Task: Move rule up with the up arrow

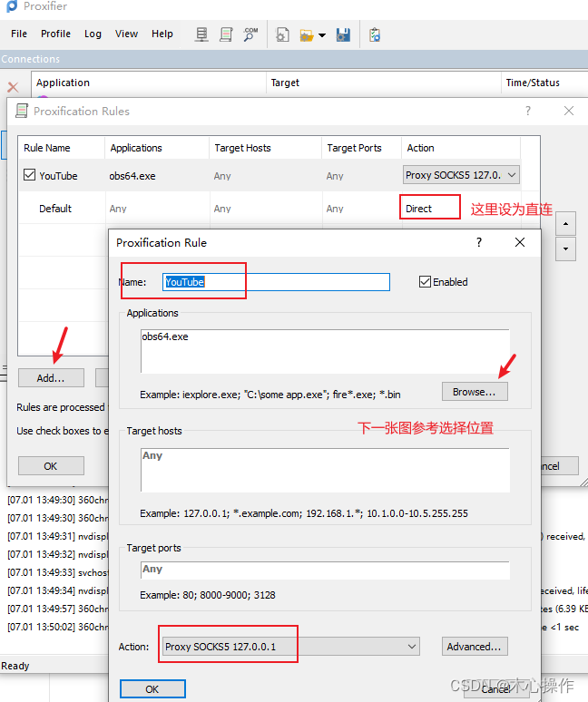Action: [565, 223]
